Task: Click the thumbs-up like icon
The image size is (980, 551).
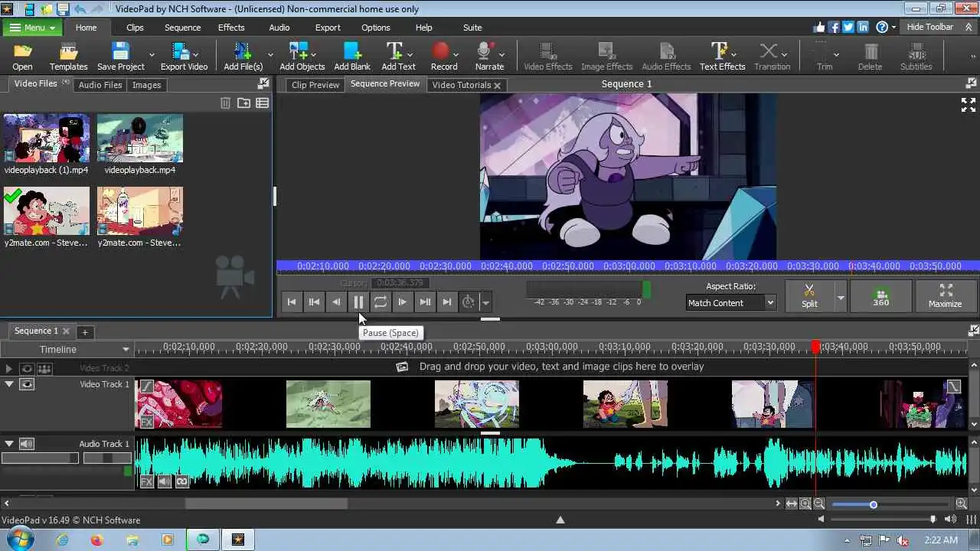Action: [820, 27]
